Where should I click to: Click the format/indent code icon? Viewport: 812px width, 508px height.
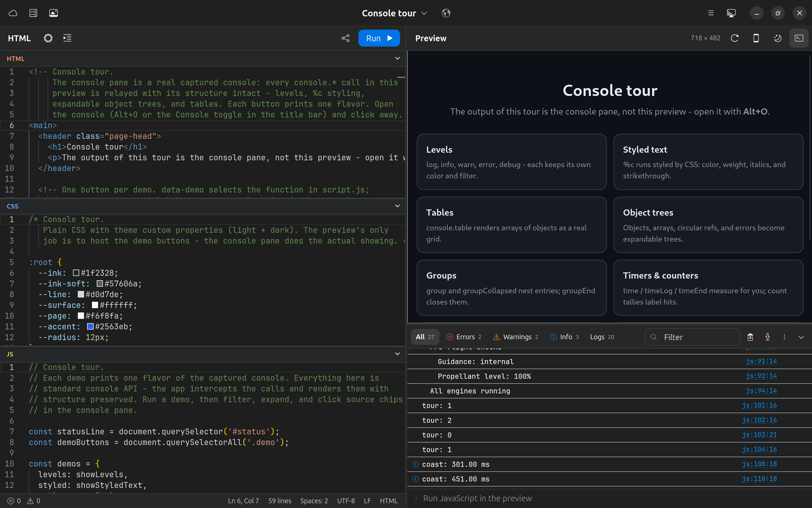[x=67, y=38]
